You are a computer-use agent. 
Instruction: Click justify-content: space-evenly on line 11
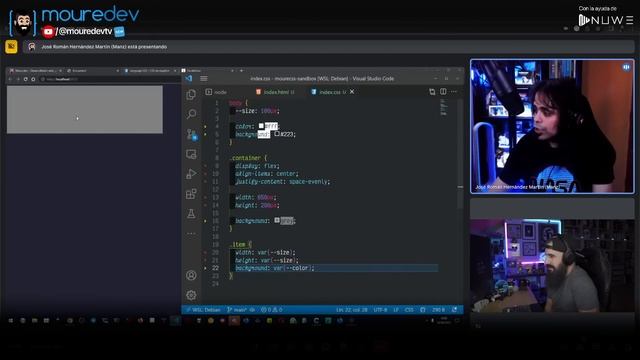pos(282,182)
